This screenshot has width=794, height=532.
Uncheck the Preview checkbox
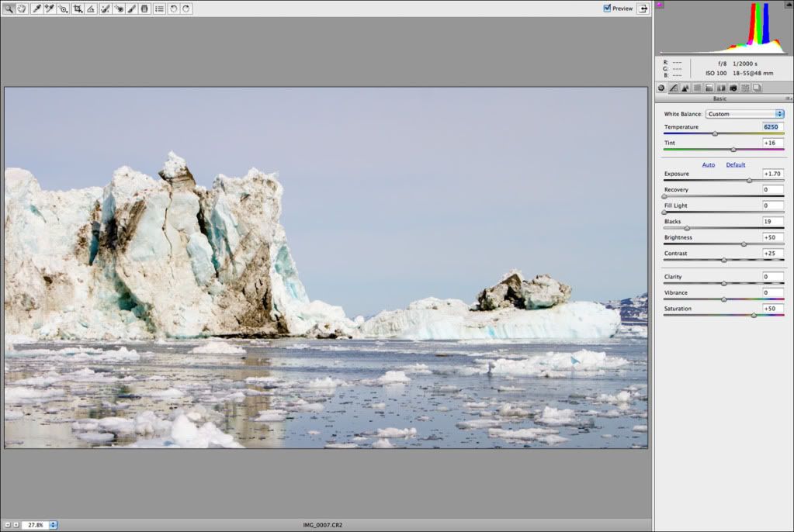click(x=607, y=9)
